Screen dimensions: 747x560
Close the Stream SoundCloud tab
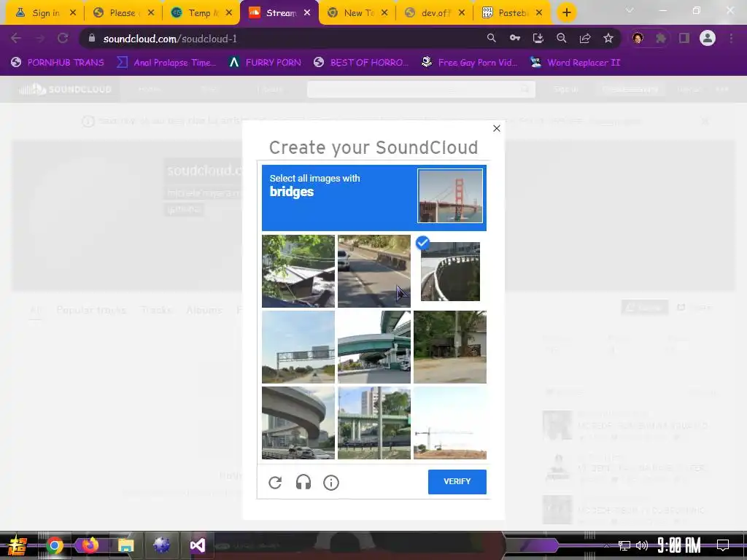pos(307,13)
